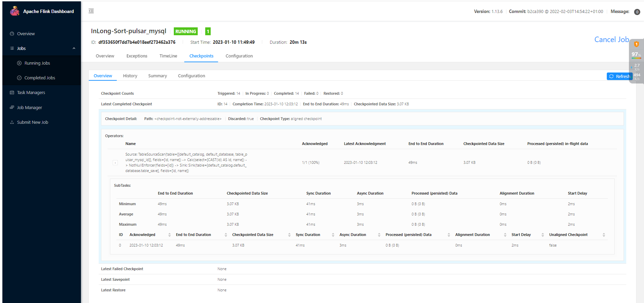Click the Completed Jobs check-circle icon
The image size is (644, 303).
pyautogui.click(x=19, y=78)
